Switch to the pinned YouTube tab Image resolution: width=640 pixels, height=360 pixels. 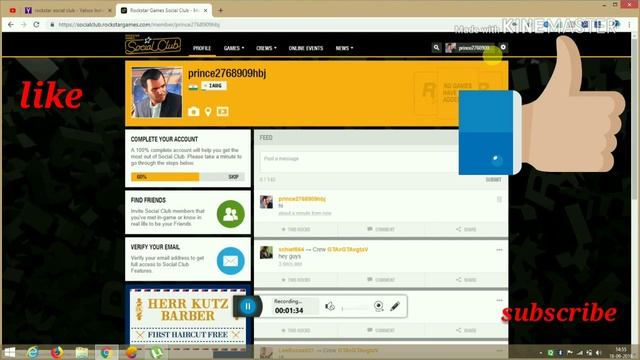(13, 11)
